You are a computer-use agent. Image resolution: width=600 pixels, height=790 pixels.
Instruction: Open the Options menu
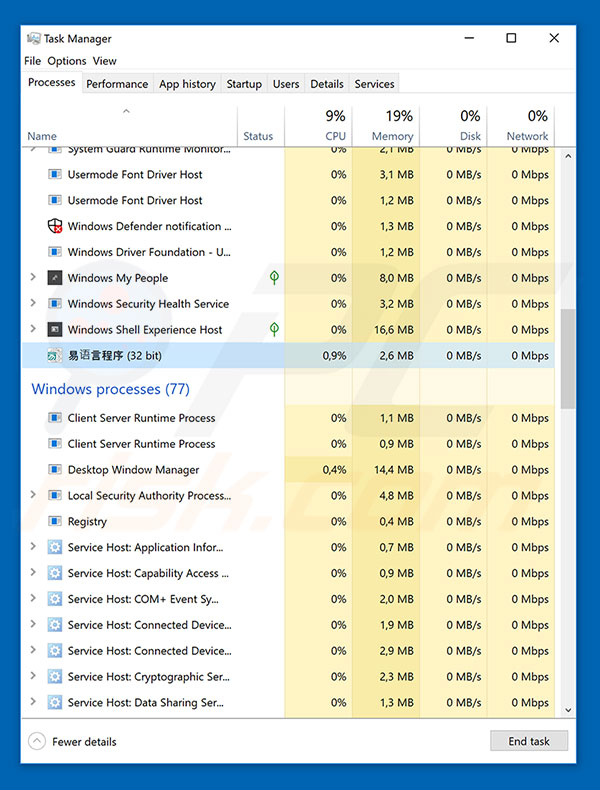(66, 61)
